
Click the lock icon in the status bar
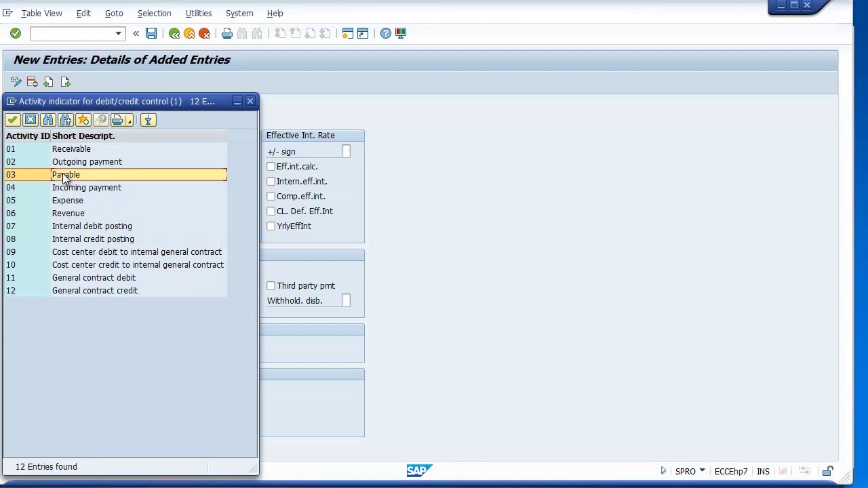click(x=828, y=471)
